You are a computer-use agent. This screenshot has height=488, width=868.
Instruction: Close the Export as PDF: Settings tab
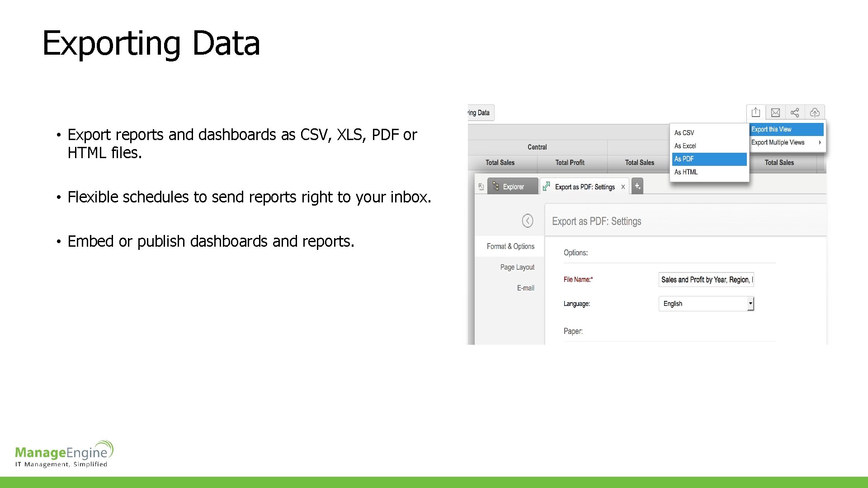[623, 187]
